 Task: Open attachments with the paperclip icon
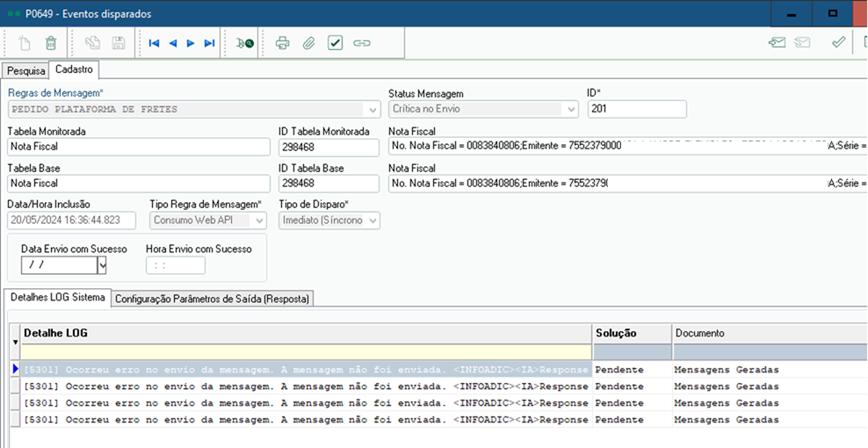coord(308,42)
